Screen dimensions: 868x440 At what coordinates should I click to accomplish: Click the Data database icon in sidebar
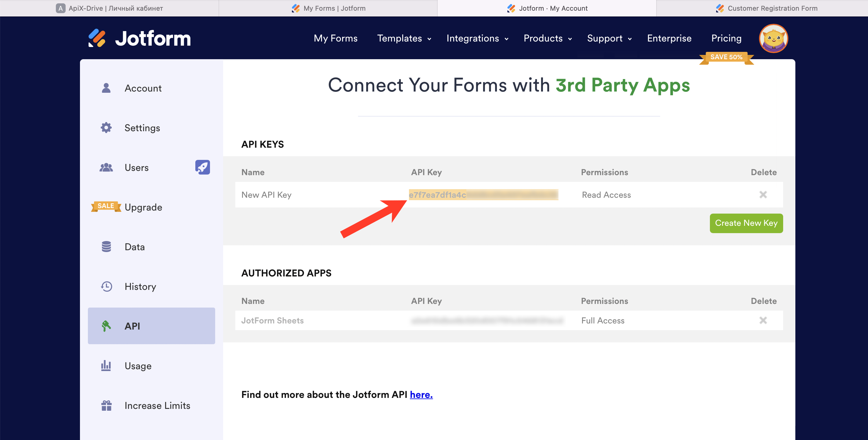pyautogui.click(x=106, y=247)
